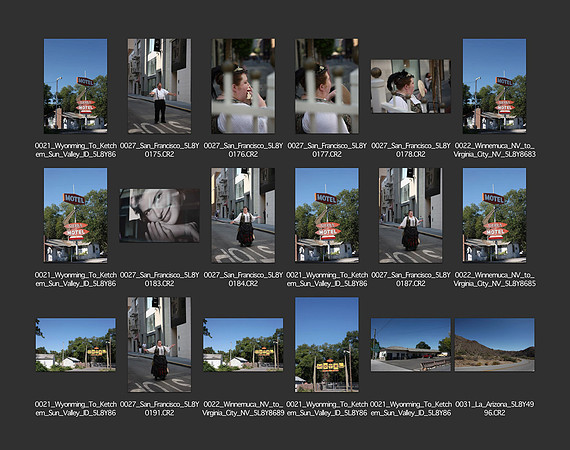Viewport: 570px width, 450px height.
Task: Open billboard face thumbnail 0183.CR2
Action: pos(160,215)
